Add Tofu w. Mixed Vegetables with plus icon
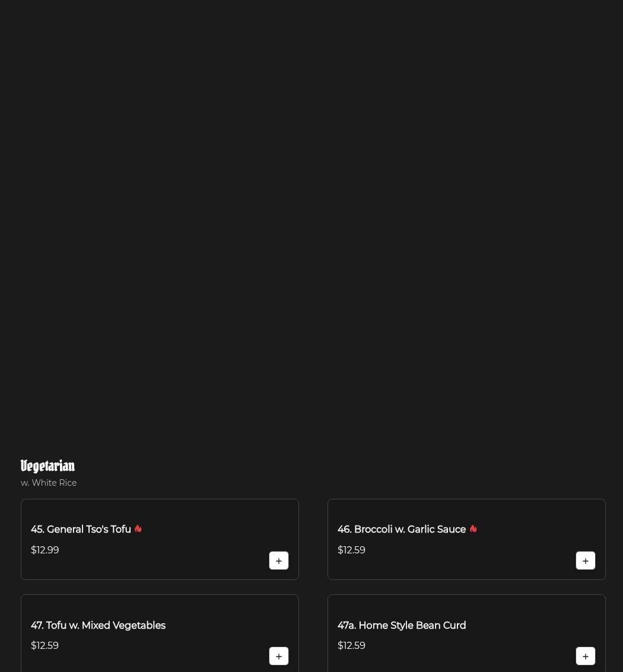 279,656
